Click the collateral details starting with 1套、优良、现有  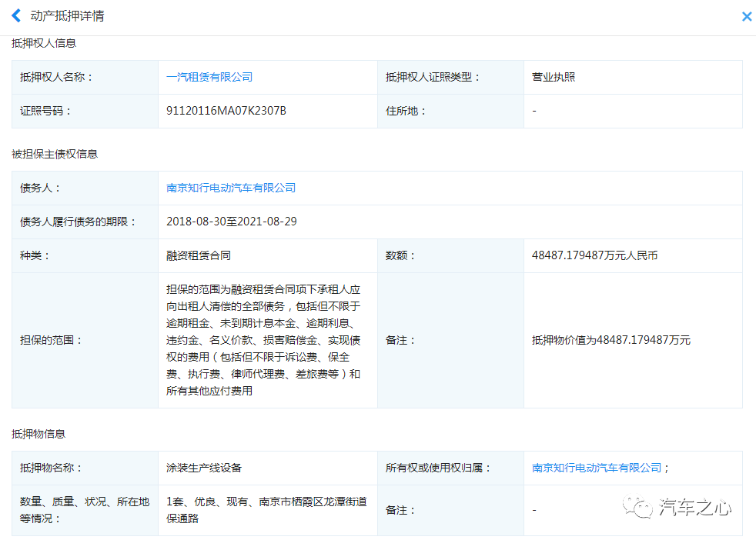click(266, 510)
